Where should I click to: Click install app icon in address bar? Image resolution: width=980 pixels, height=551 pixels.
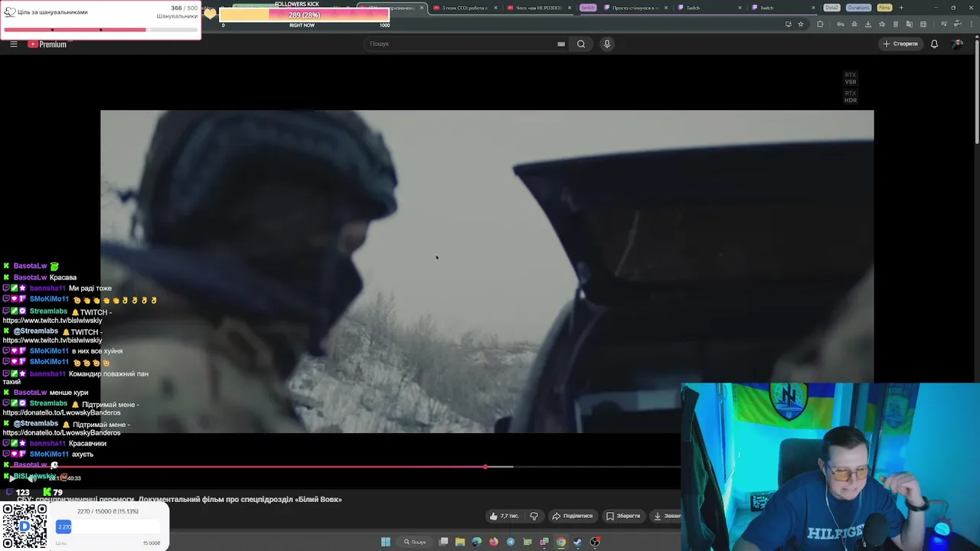789,24
